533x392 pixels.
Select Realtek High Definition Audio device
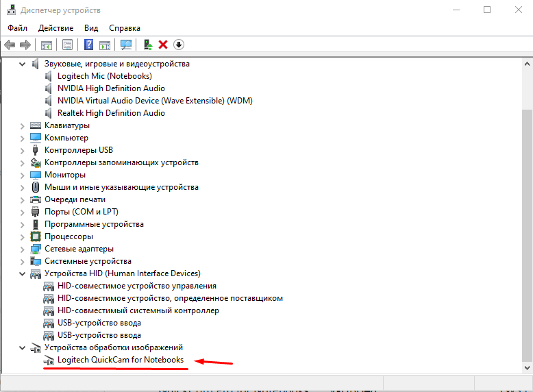tap(111, 113)
